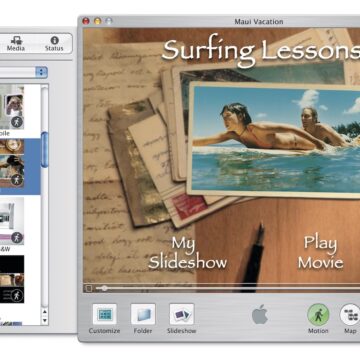Select the blue-highlighted theme thumbnail
The height and width of the screenshot is (360, 360).
(x=12, y=163)
